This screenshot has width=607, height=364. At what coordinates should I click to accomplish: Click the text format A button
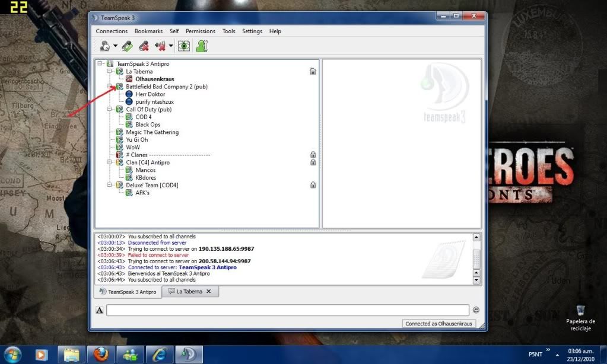pos(100,310)
